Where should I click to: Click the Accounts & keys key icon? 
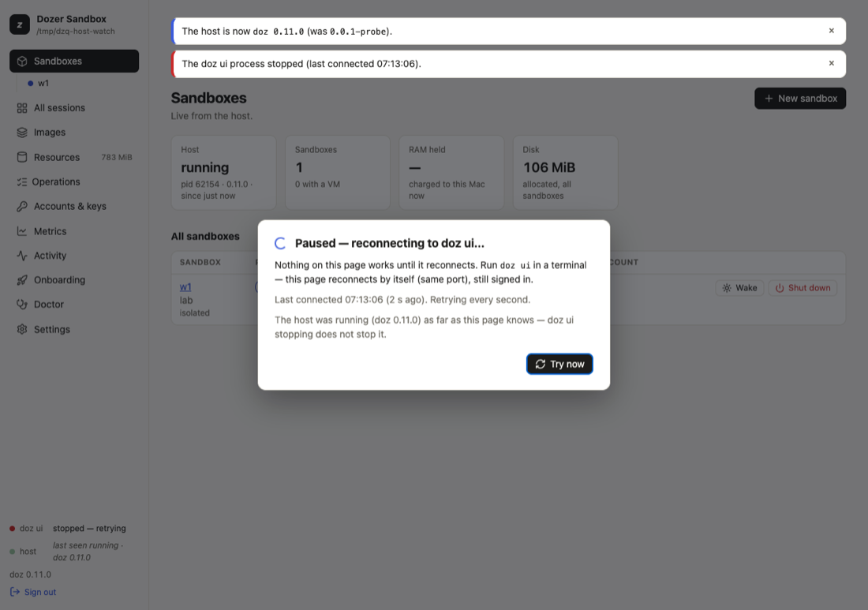point(22,207)
